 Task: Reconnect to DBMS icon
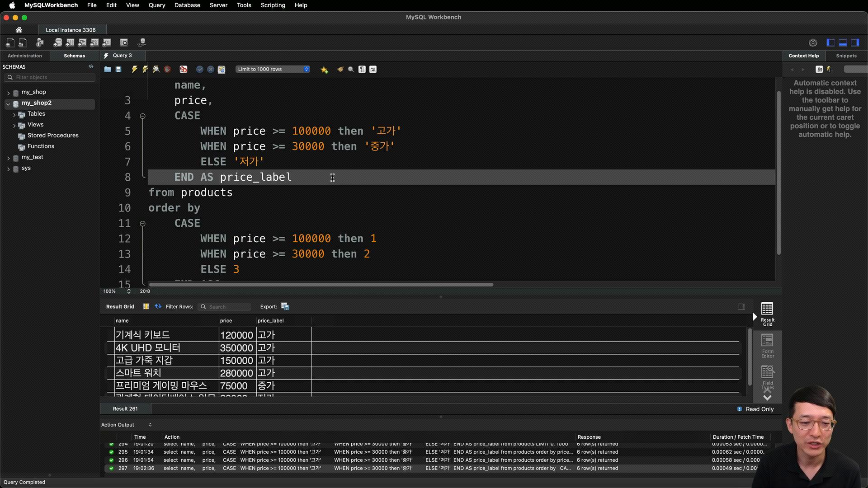point(142,42)
